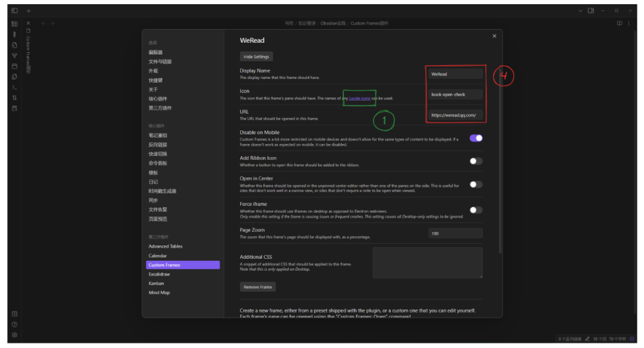Navigate forward with the right arrow
The height and width of the screenshot is (348, 644).
coord(52,23)
